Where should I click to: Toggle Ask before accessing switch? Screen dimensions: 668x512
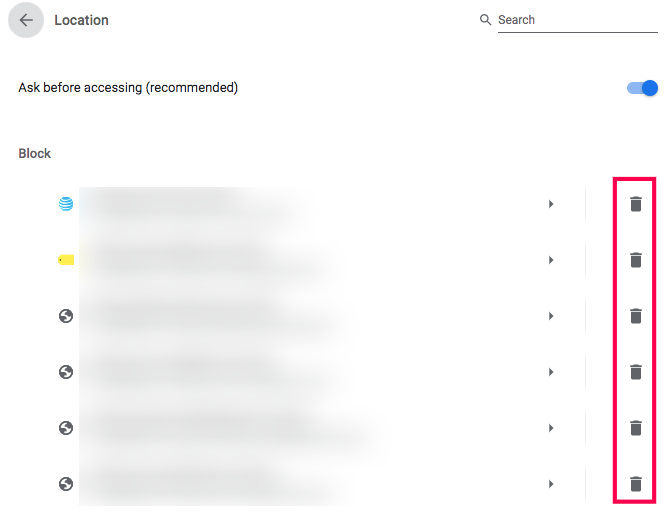[642, 88]
